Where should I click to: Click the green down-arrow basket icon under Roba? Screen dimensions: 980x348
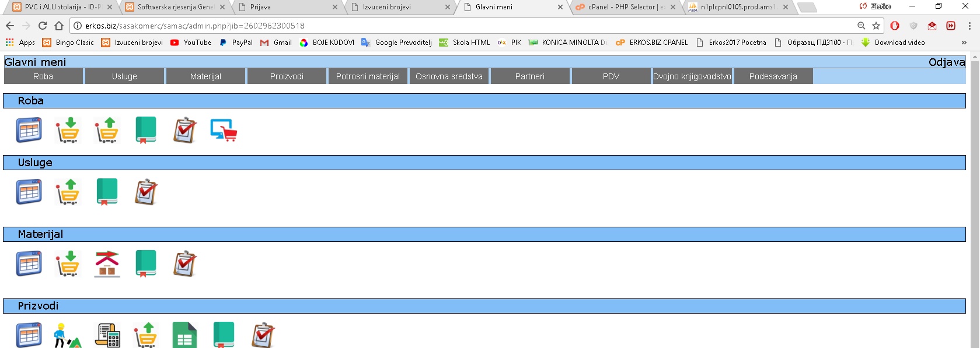coord(68,130)
